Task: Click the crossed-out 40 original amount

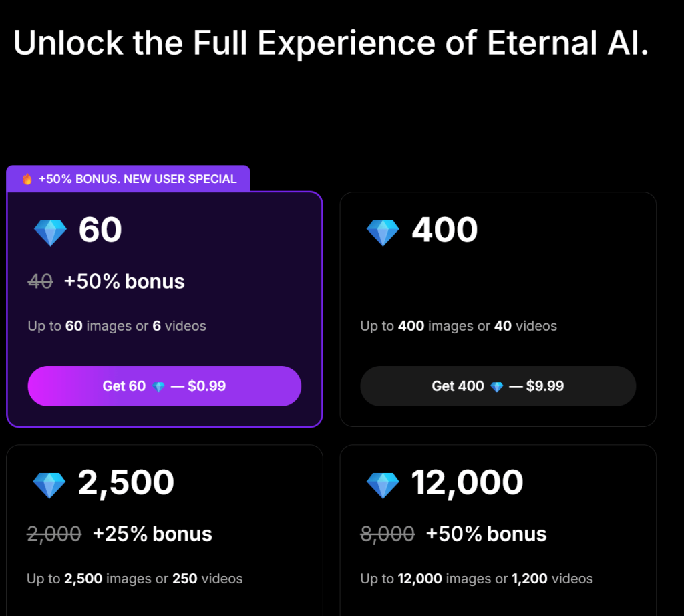Action: tap(41, 282)
